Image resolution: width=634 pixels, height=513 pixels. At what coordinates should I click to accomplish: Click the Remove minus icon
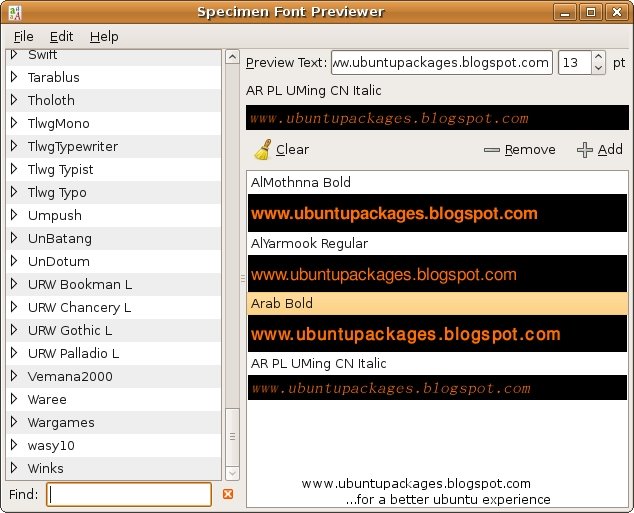pyautogui.click(x=492, y=150)
